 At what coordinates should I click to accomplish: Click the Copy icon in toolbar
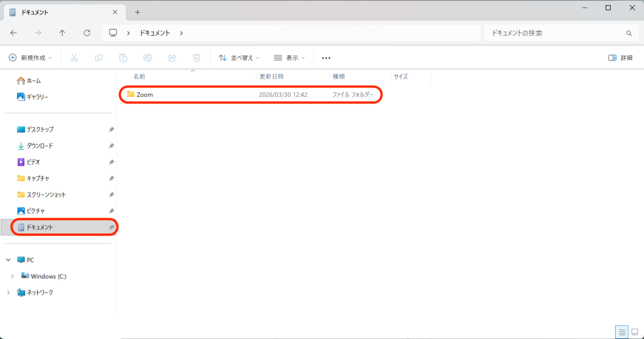click(x=99, y=58)
